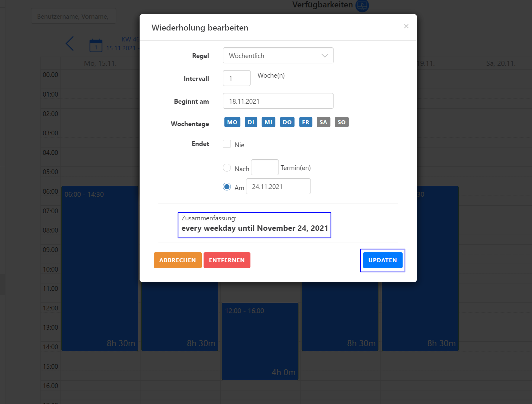Click the end date field showing 24.11.2021

(278, 187)
